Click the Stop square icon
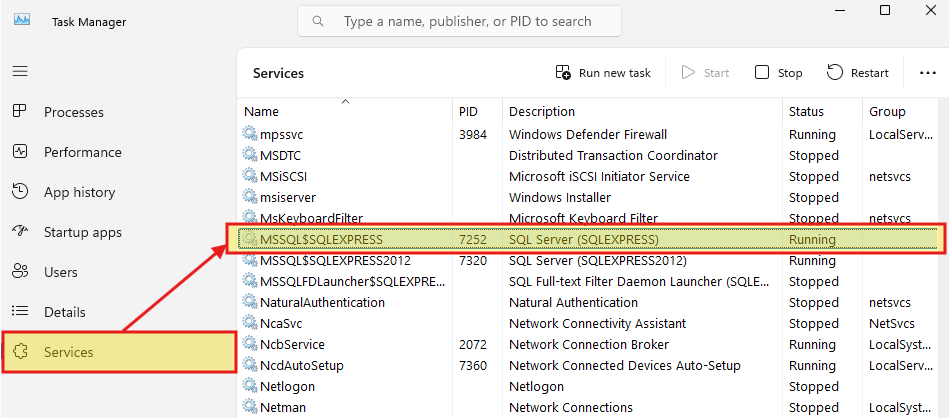 pyautogui.click(x=761, y=73)
